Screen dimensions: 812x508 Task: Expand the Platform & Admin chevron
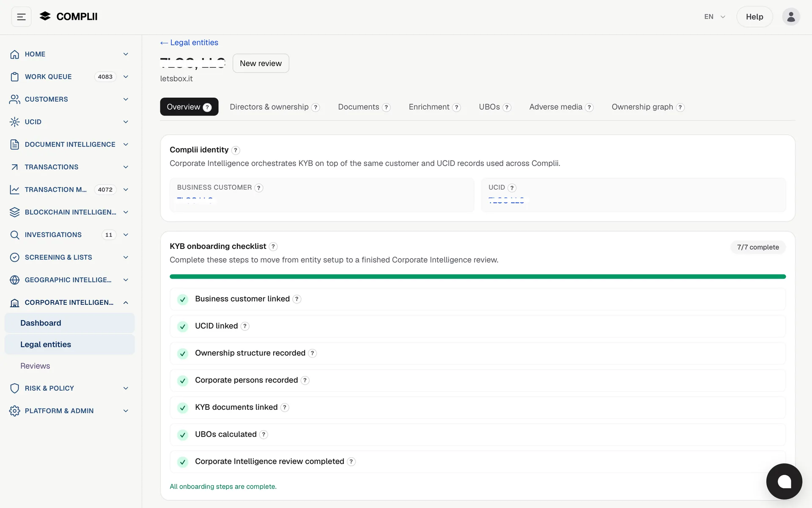[x=126, y=411]
